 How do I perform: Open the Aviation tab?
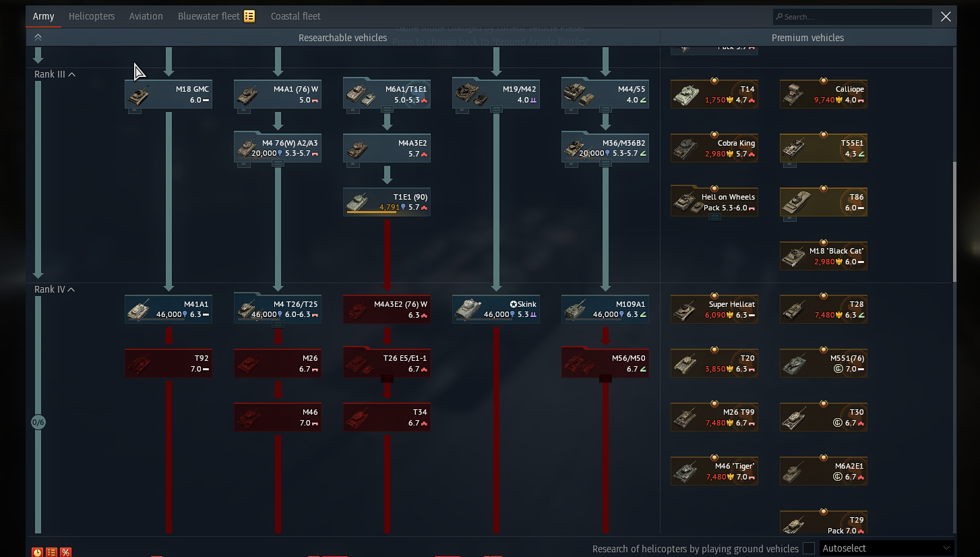146,16
